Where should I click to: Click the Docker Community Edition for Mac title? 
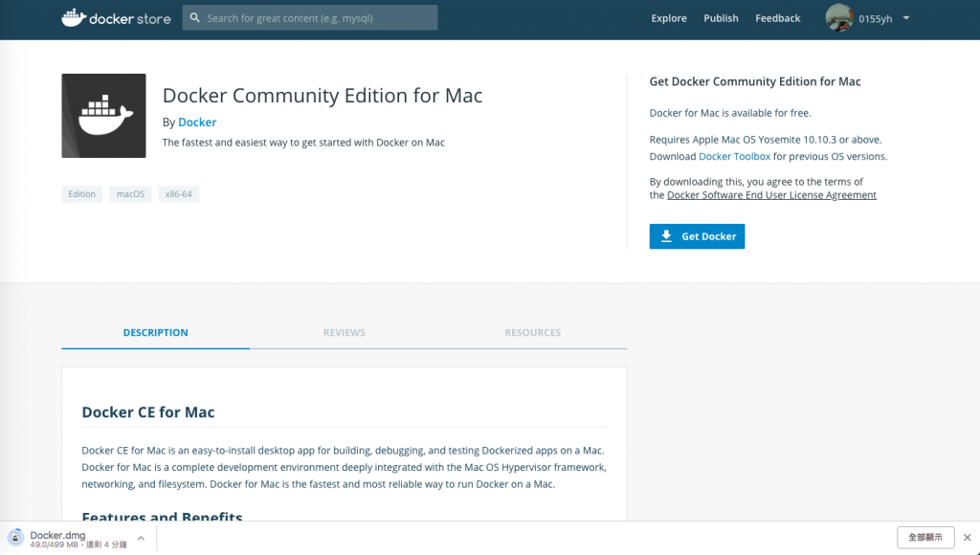(x=323, y=96)
